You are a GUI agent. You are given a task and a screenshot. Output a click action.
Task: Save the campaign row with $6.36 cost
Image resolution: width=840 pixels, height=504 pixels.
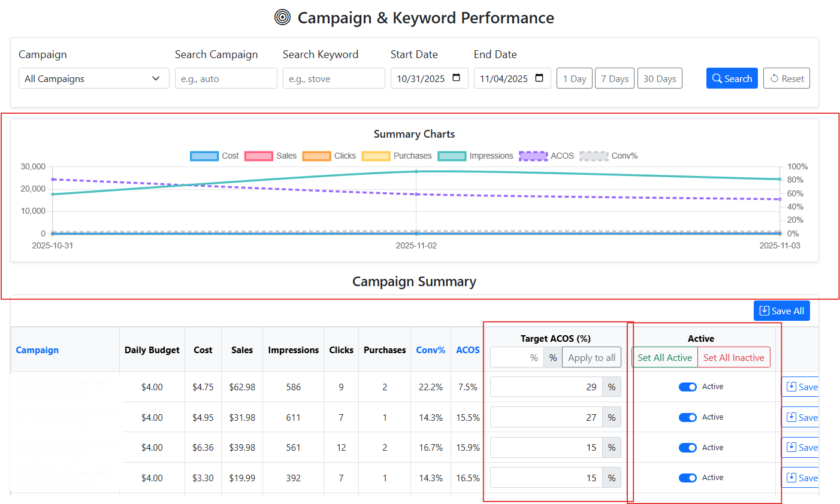point(801,448)
